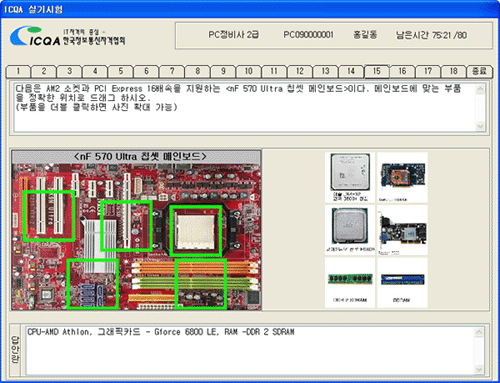Click the CPU socket drop zone

click(196, 231)
